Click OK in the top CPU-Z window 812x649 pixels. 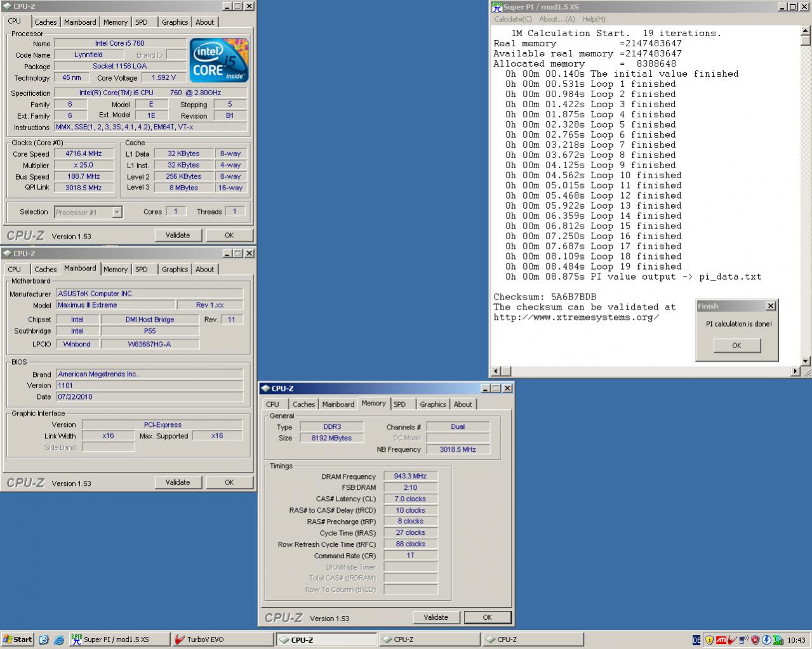click(229, 235)
